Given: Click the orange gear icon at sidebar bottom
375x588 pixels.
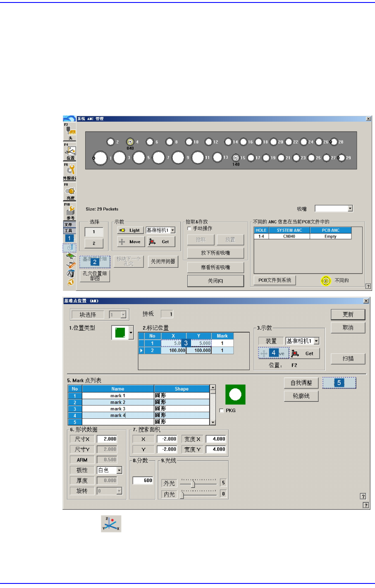Looking at the screenshot, I should click(x=70, y=282).
